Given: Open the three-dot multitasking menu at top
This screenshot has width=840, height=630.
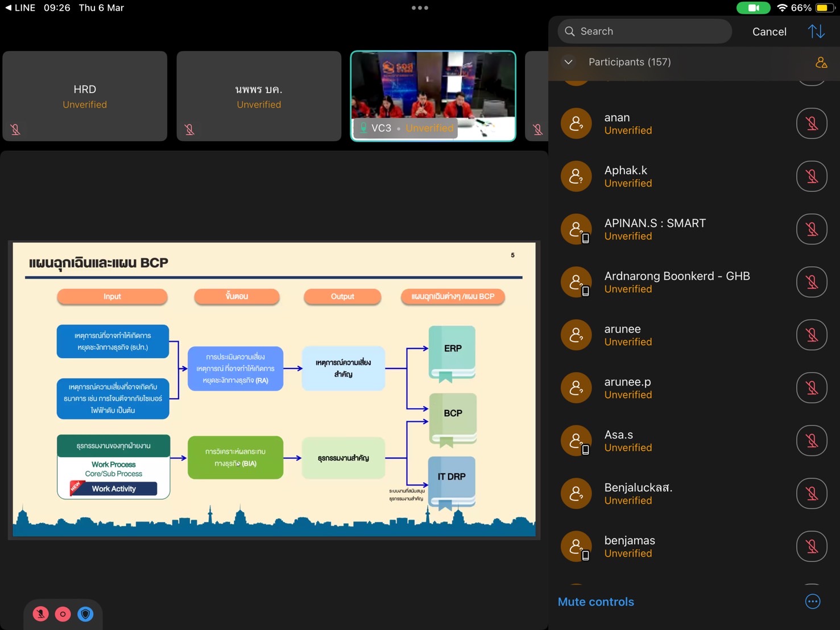Looking at the screenshot, I should 420,8.
